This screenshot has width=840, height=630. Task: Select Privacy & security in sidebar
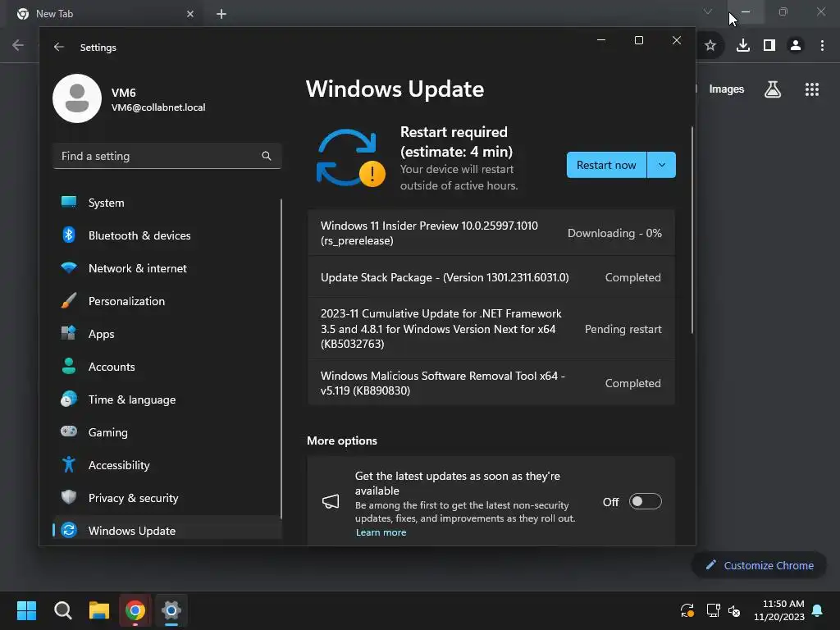pos(167,498)
